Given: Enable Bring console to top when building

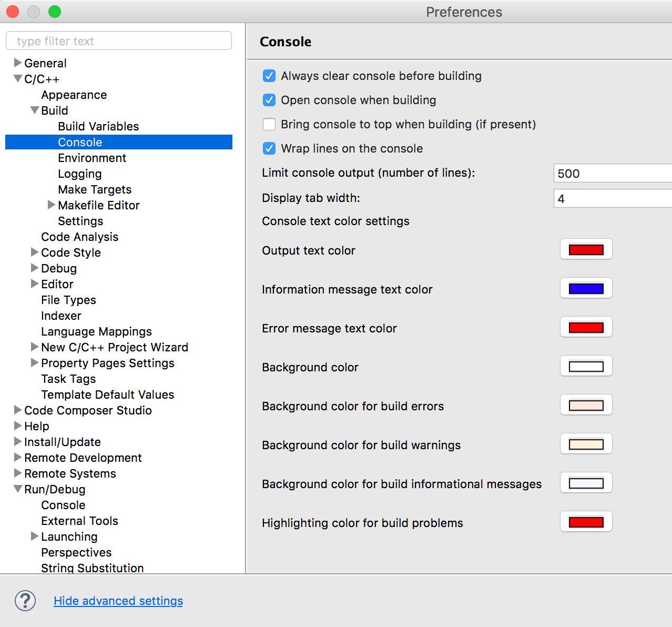Looking at the screenshot, I should coord(269,124).
